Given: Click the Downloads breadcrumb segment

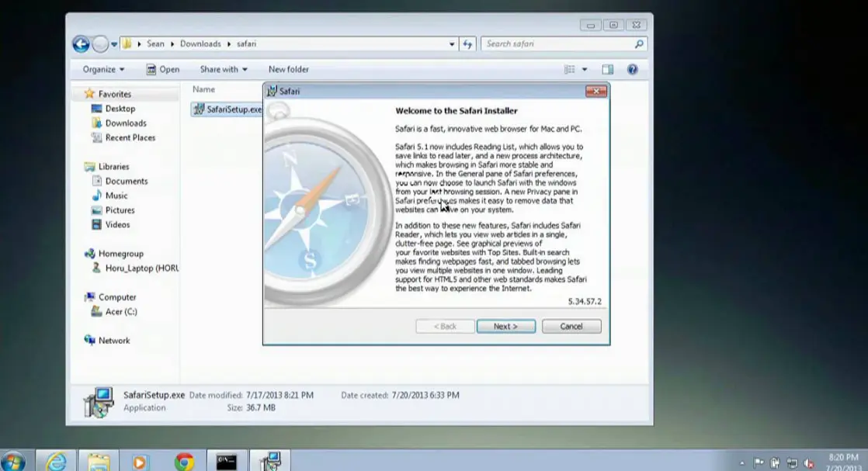Looking at the screenshot, I should click(200, 43).
